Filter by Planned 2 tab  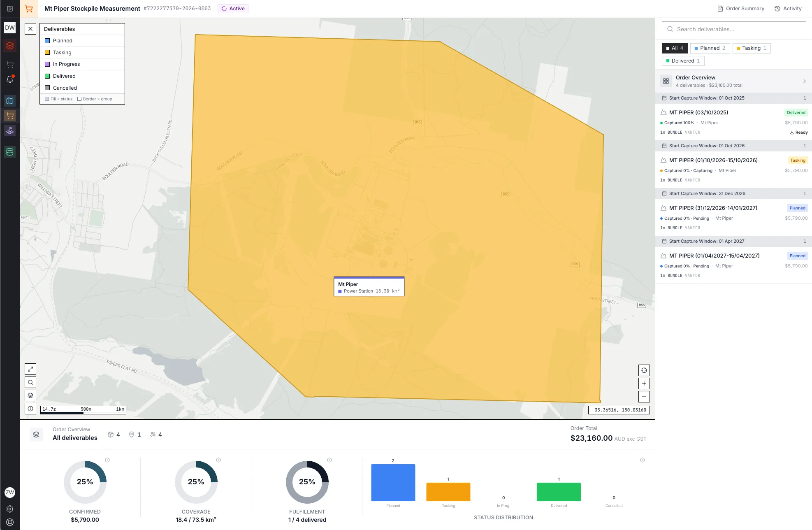click(x=710, y=48)
